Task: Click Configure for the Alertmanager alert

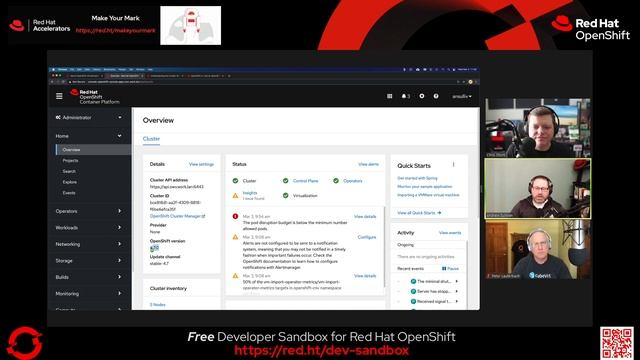Action: pos(367,237)
